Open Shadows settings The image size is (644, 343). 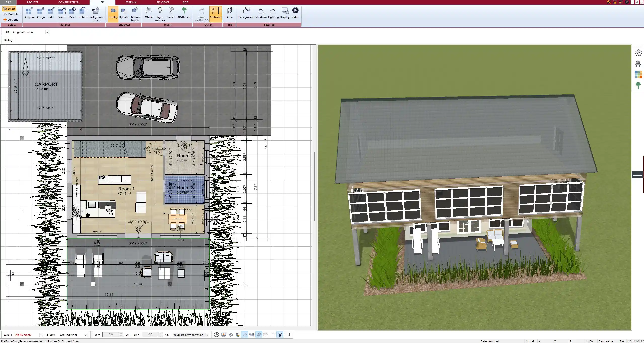point(261,13)
